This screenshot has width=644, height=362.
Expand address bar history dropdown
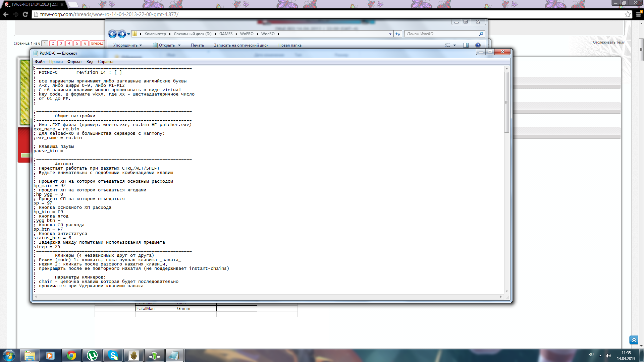pos(390,34)
